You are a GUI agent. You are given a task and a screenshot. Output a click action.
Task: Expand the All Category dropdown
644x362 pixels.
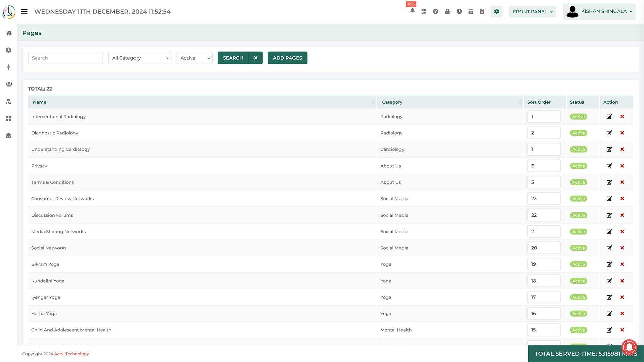pos(140,58)
